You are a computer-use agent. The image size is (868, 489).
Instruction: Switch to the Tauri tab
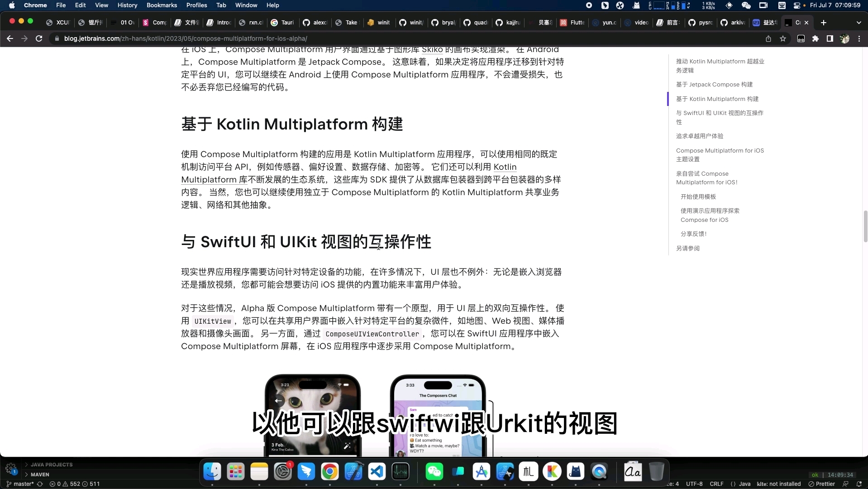coord(282,22)
